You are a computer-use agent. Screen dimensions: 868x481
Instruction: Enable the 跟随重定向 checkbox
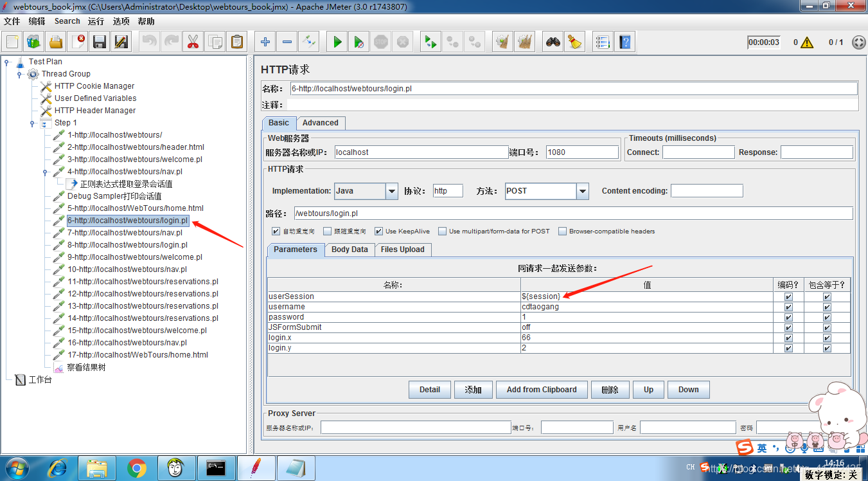click(328, 231)
